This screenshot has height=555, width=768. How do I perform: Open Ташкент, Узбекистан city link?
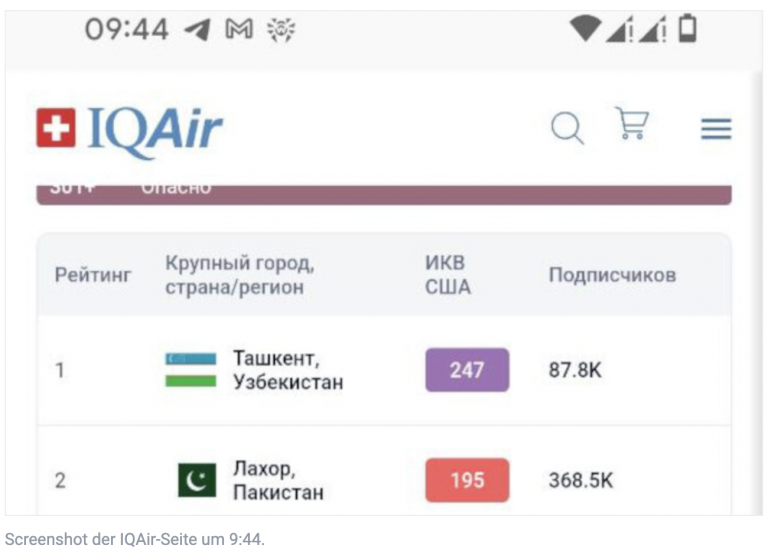pos(288,370)
